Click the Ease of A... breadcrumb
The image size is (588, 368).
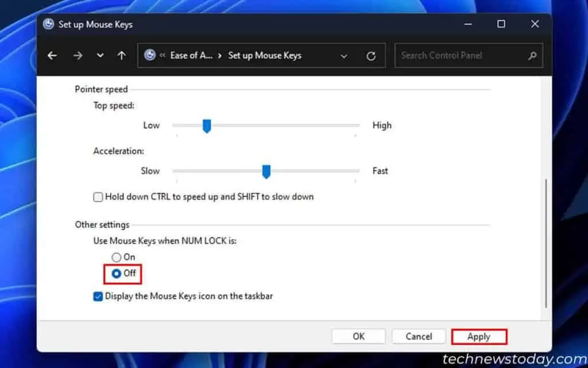[x=191, y=56]
